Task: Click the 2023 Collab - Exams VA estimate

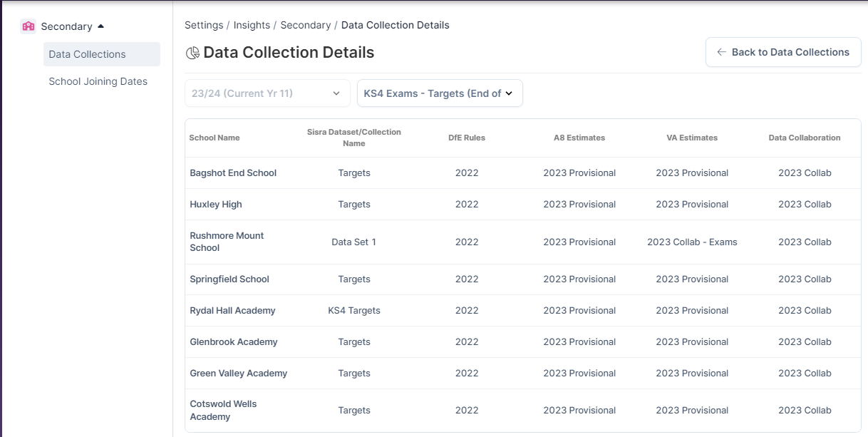Action: click(692, 242)
